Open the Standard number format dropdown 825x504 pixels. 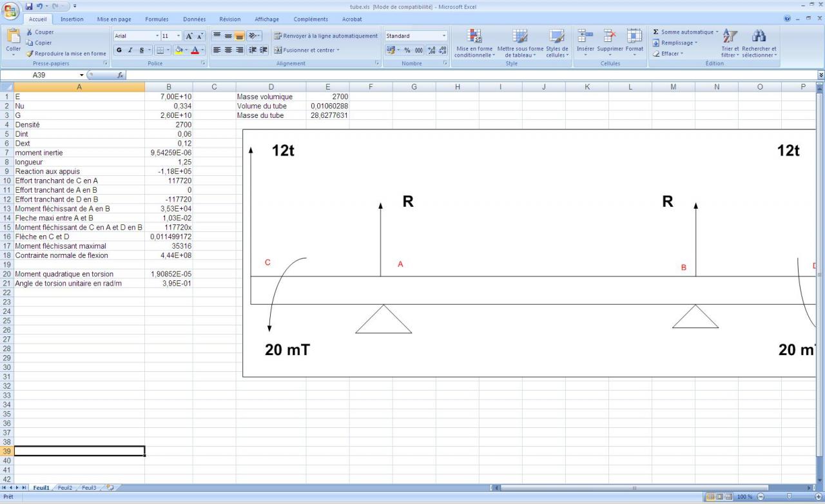tap(444, 36)
